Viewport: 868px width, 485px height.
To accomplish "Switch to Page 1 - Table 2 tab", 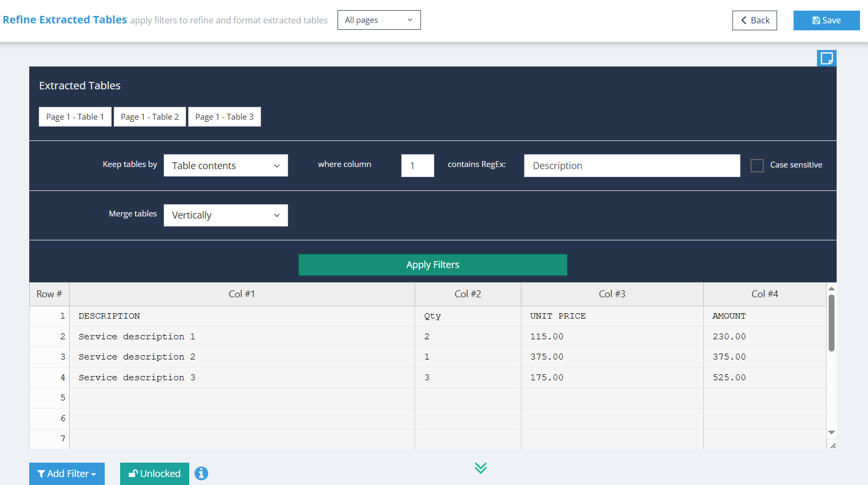I will [x=149, y=116].
